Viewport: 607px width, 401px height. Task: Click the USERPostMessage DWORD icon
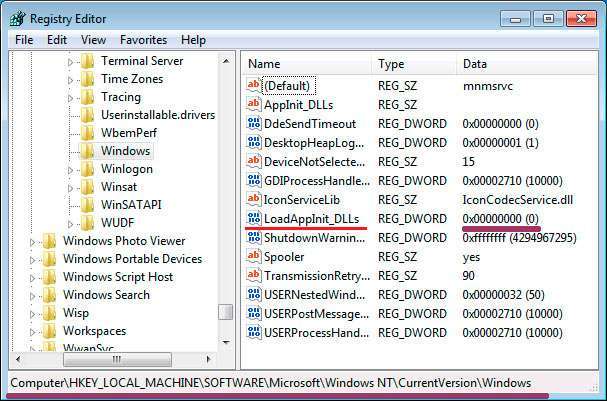point(254,313)
